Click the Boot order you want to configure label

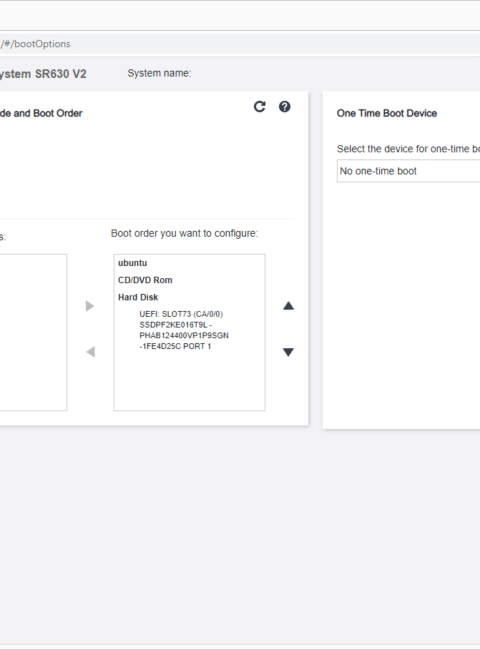[x=184, y=233]
